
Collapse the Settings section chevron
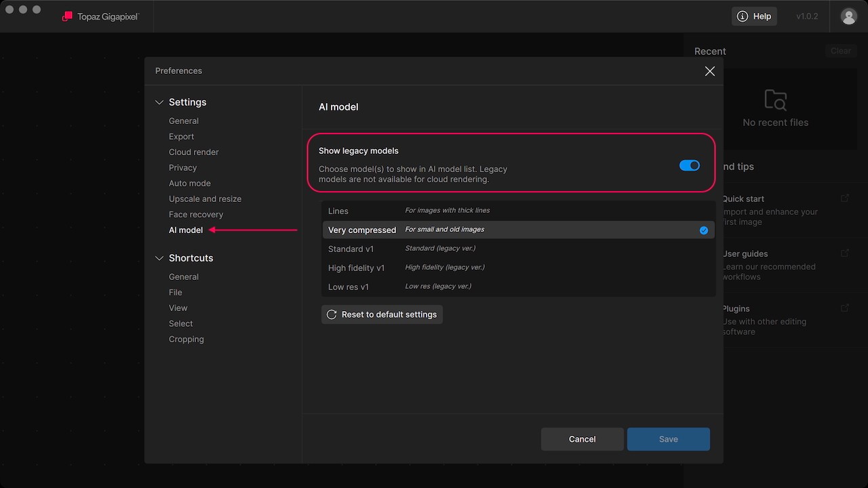tap(159, 102)
